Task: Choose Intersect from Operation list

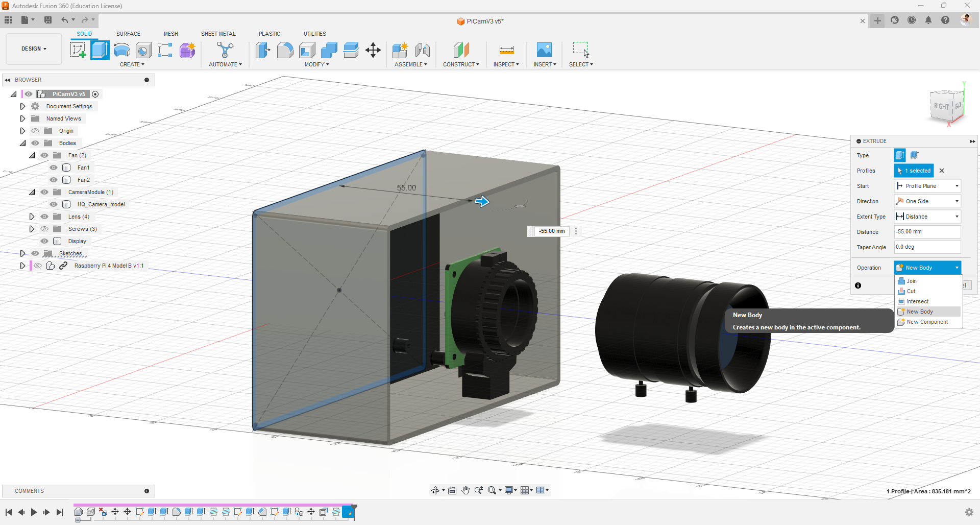Action: (x=928, y=301)
